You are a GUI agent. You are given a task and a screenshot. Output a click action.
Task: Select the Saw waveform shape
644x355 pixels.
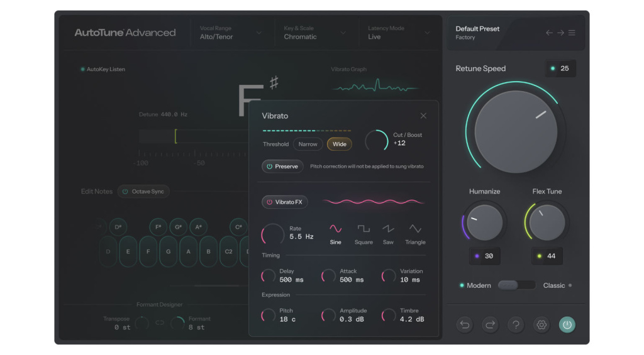[x=388, y=234]
